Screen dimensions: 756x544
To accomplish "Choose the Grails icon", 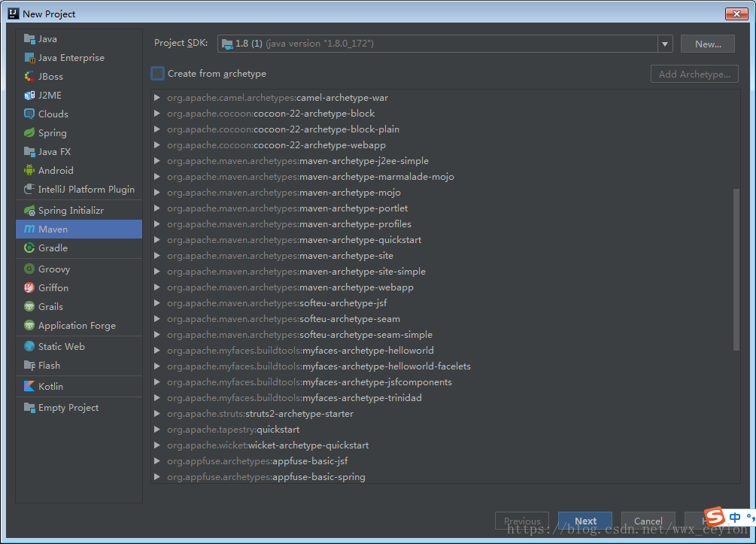I will coord(29,307).
